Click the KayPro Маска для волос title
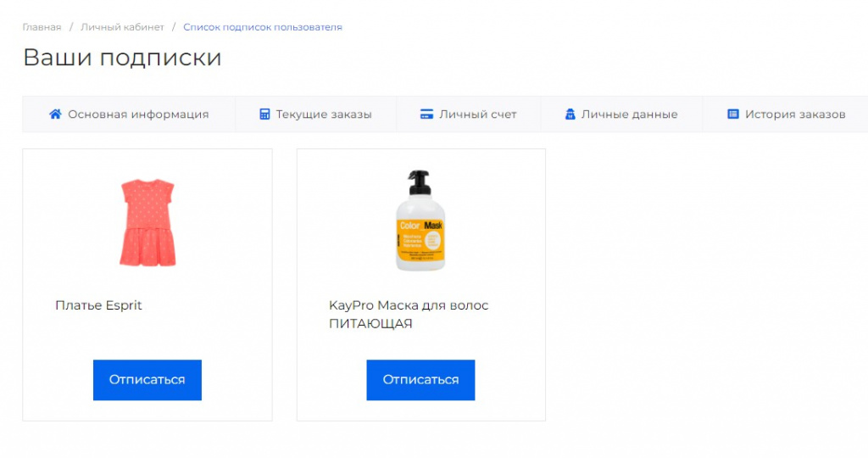Screen dimensions: 868x458 (409, 314)
